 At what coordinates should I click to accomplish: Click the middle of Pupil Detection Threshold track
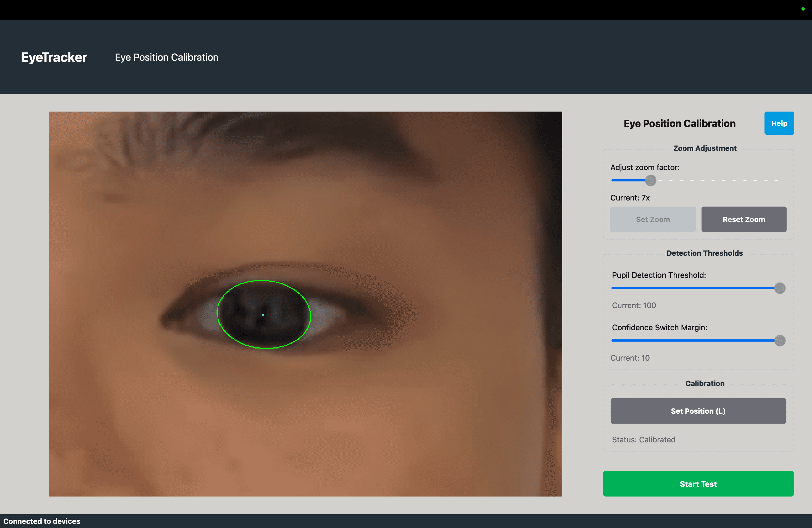(696, 288)
